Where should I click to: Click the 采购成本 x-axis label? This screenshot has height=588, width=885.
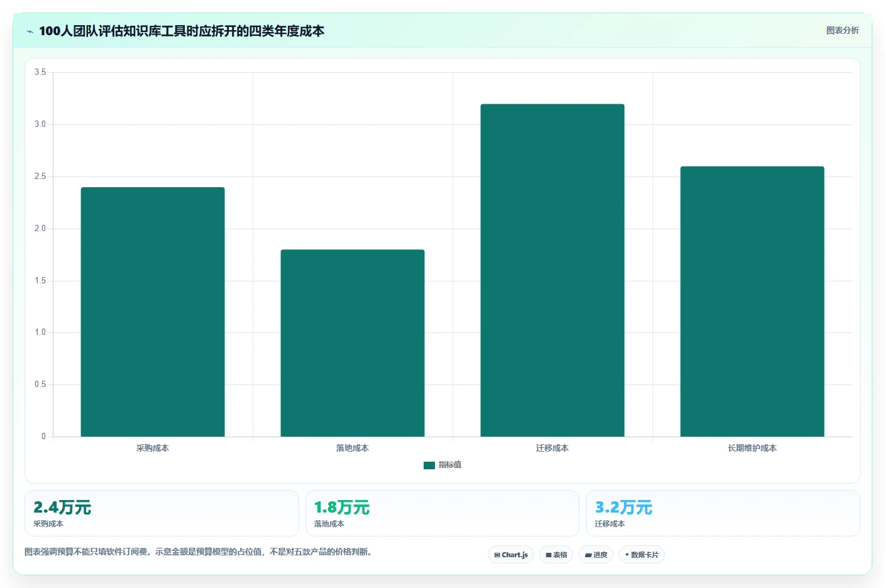[153, 448]
